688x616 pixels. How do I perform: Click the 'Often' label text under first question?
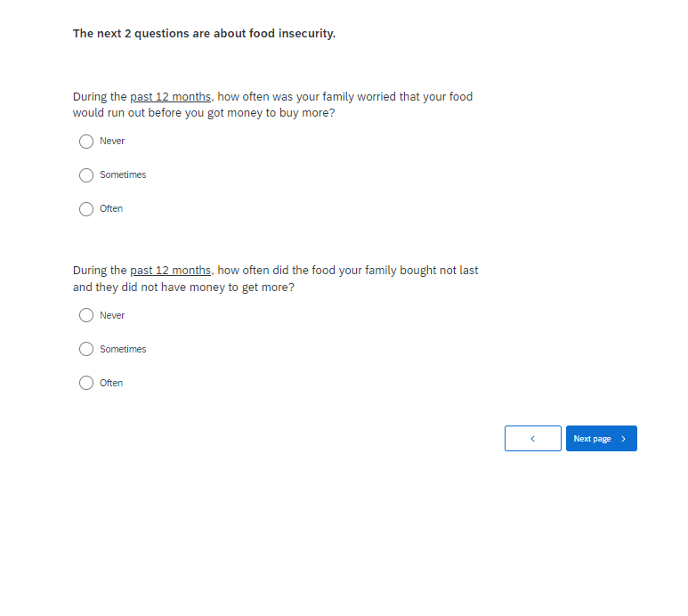[111, 209]
